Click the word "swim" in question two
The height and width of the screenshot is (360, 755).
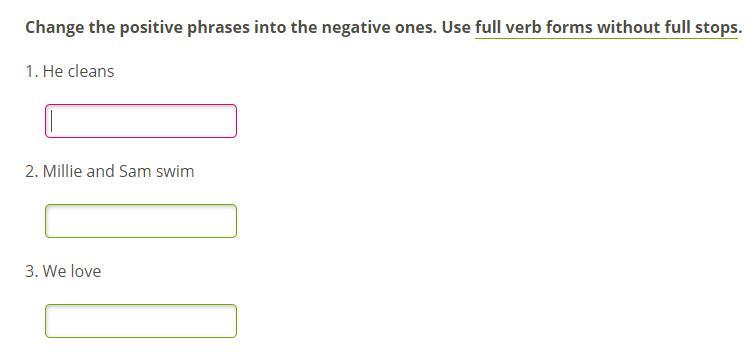pyautogui.click(x=175, y=171)
